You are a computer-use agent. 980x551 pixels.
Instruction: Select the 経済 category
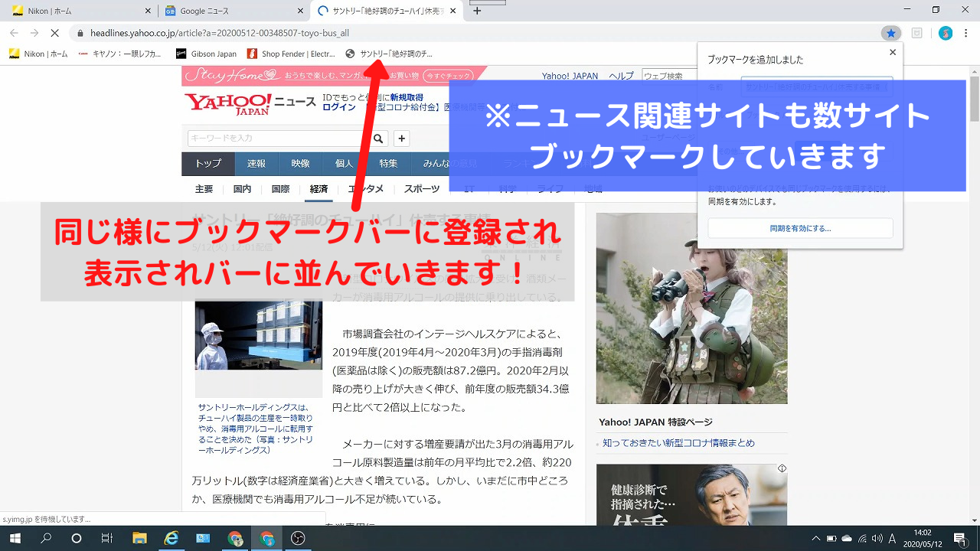(x=318, y=189)
